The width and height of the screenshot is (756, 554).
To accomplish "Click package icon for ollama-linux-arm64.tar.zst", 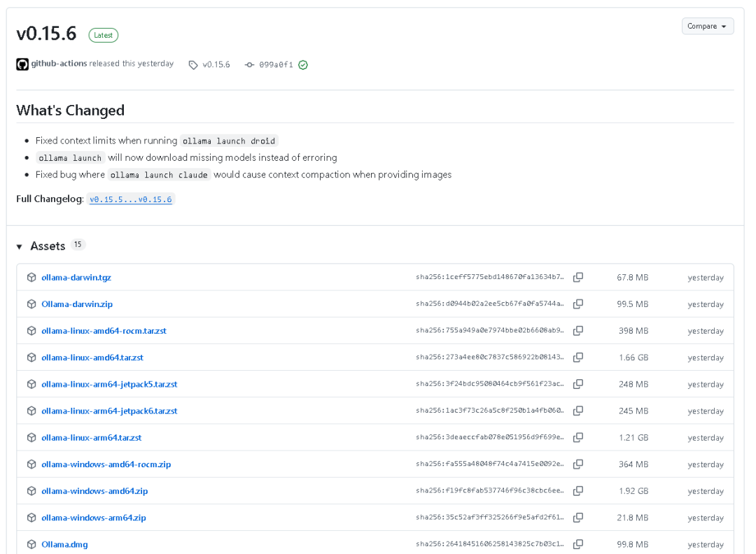I will [x=31, y=437].
